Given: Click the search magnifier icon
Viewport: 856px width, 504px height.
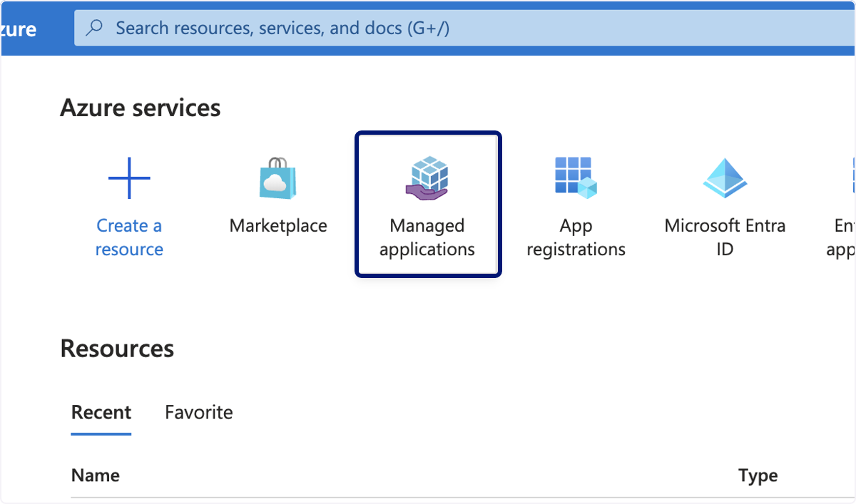Looking at the screenshot, I should 95,28.
